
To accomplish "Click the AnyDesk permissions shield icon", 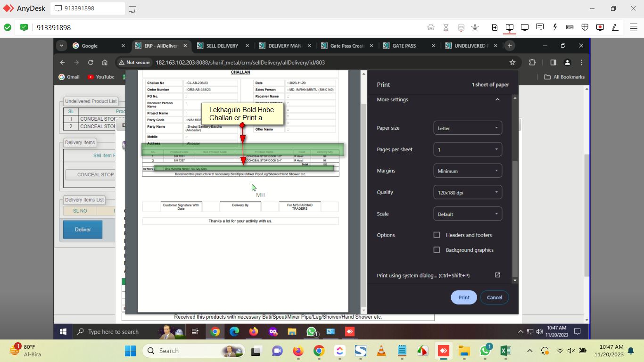I will coord(585,27).
